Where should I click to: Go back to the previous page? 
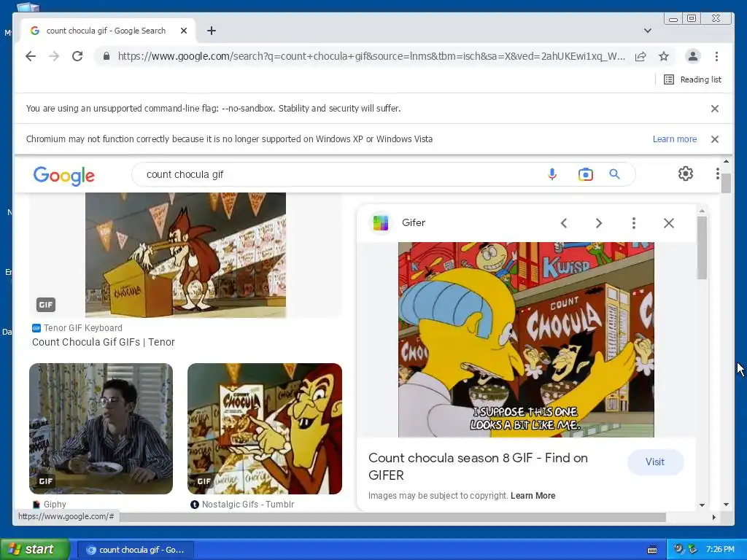click(31, 56)
